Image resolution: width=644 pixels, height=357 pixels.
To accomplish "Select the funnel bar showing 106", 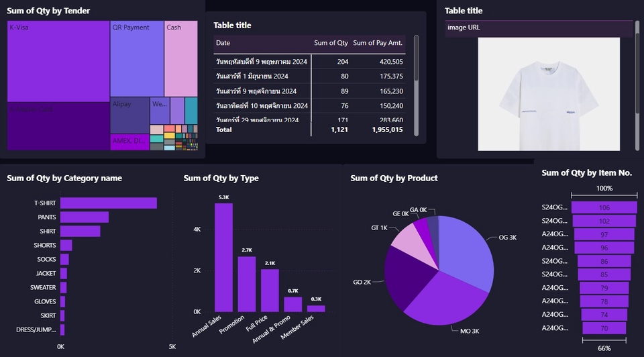I will coord(604,208).
